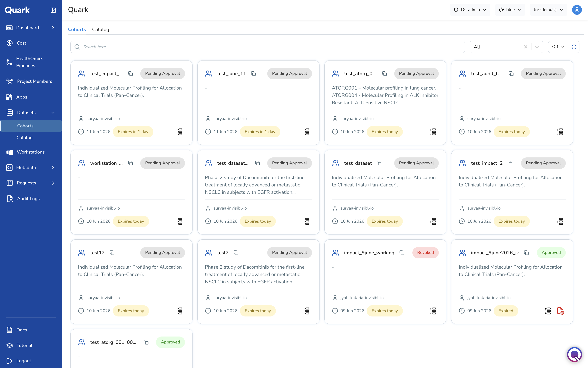Open the auto-refresh Off dropdown
Image resolution: width=588 pixels, height=368 pixels.
pyautogui.click(x=558, y=47)
